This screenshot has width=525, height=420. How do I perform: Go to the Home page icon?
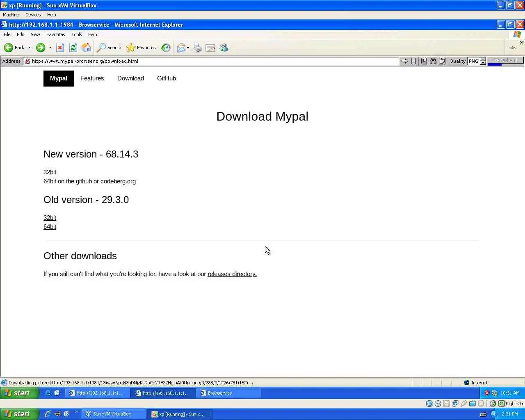pyautogui.click(x=86, y=48)
